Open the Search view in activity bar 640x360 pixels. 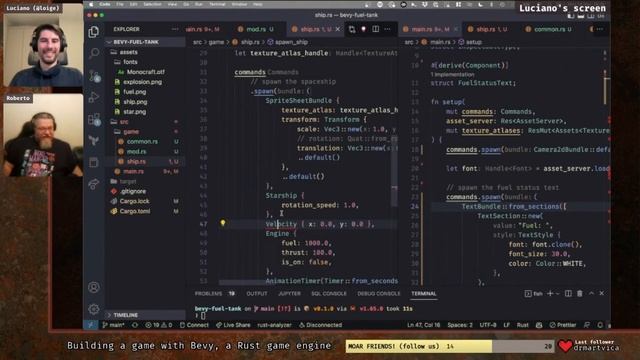(x=94, y=53)
